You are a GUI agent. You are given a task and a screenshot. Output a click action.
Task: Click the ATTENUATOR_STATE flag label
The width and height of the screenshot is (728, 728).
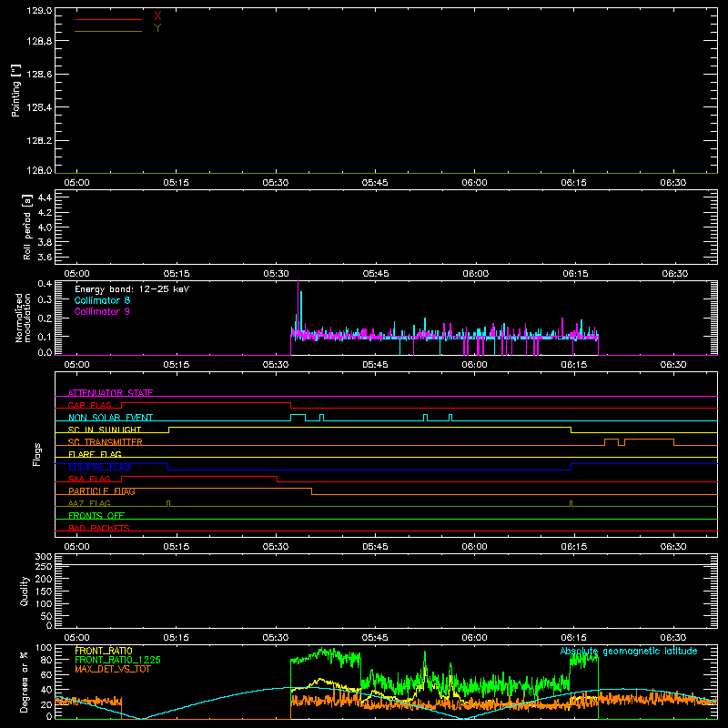point(110,393)
